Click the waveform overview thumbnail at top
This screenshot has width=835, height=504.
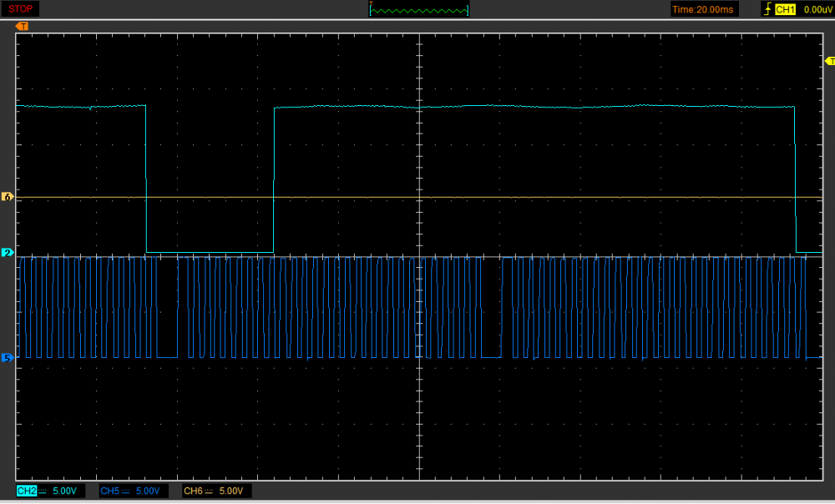tap(419, 9)
